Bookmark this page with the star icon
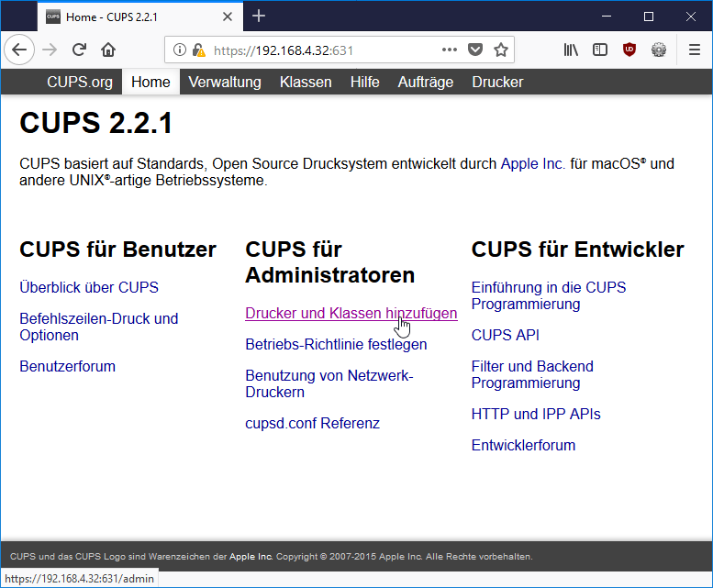 pyautogui.click(x=501, y=50)
